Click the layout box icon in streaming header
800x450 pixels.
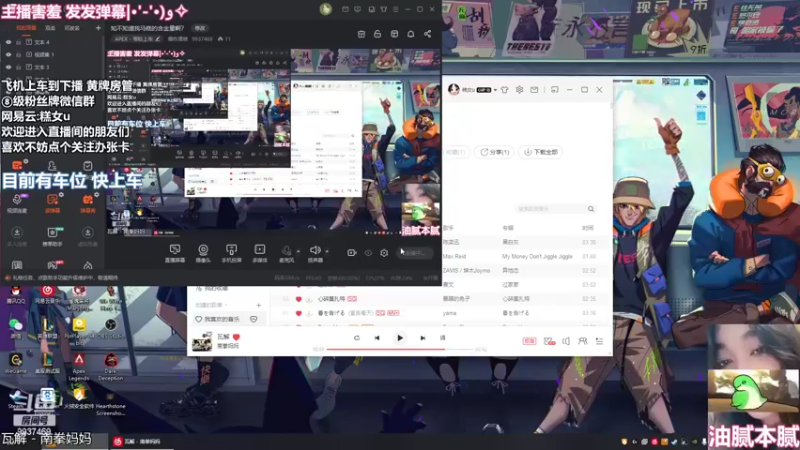394,34
